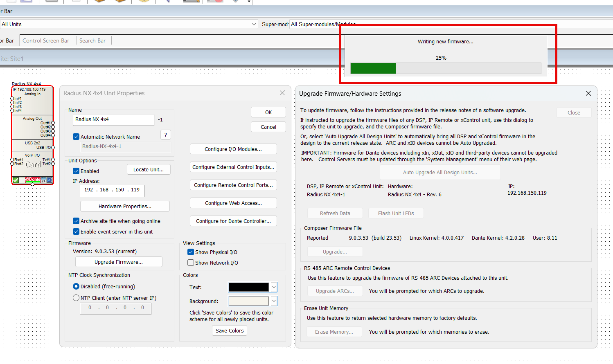Click OK in Unit Properties
This screenshot has width=613, height=364.
268,112
